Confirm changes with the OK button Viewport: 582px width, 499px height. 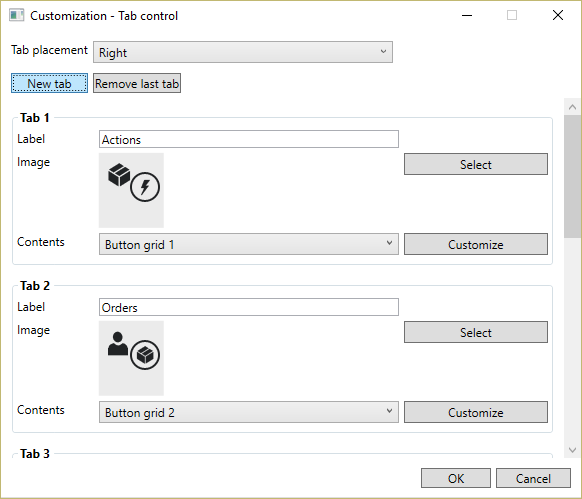click(x=456, y=478)
